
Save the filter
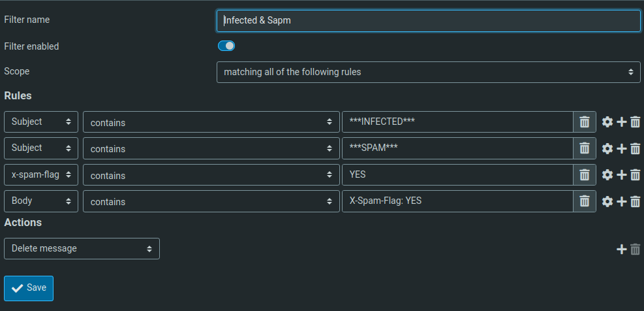point(29,288)
